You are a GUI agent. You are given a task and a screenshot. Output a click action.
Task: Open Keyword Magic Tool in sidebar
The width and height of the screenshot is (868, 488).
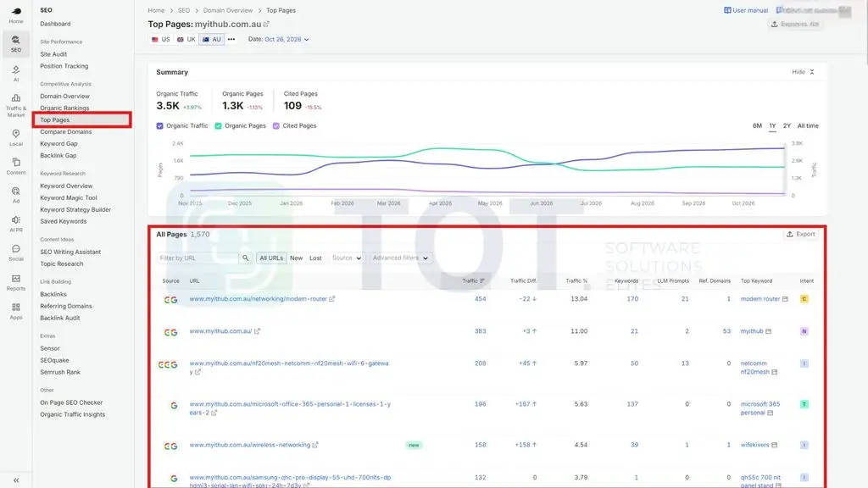pyautogui.click(x=68, y=197)
